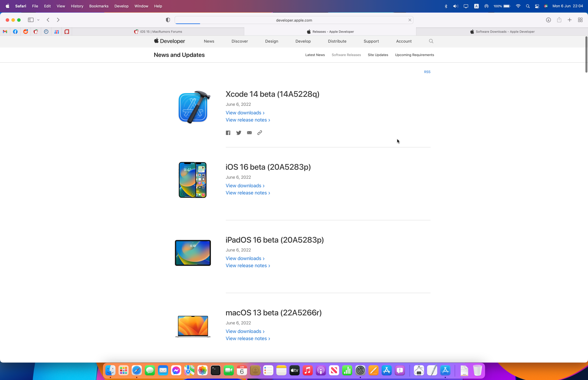The height and width of the screenshot is (380, 588).
Task: Open the Design navigation item
Action: click(x=271, y=41)
